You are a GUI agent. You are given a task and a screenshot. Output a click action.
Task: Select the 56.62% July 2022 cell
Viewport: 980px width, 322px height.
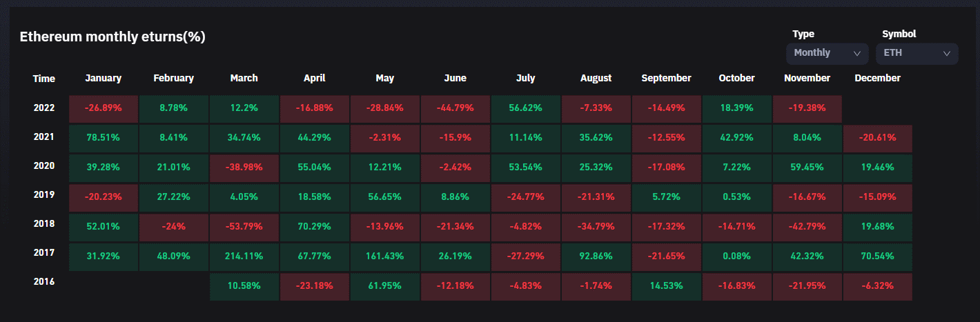coord(526,108)
